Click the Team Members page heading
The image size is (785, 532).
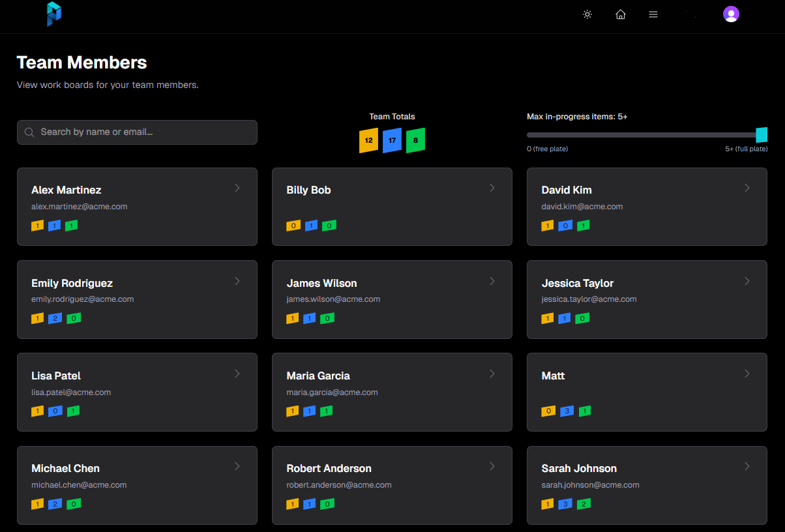pos(81,63)
